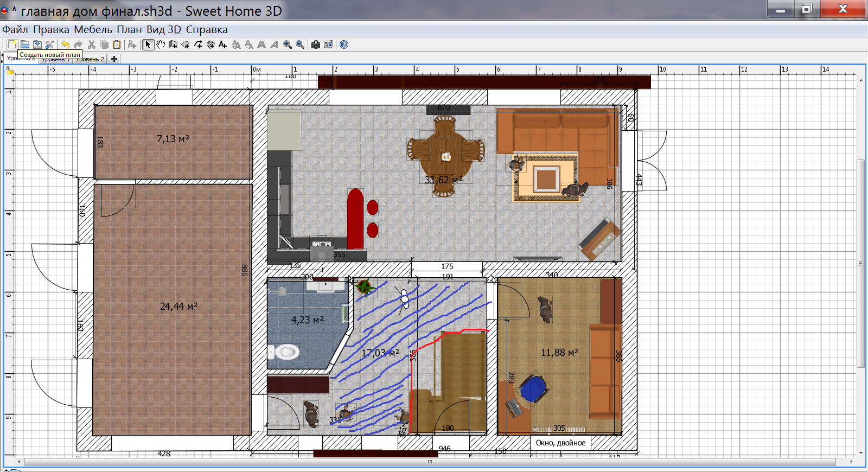The width and height of the screenshot is (868, 472).
Task: Select the round dining table in plan
Action: pyautogui.click(x=445, y=156)
